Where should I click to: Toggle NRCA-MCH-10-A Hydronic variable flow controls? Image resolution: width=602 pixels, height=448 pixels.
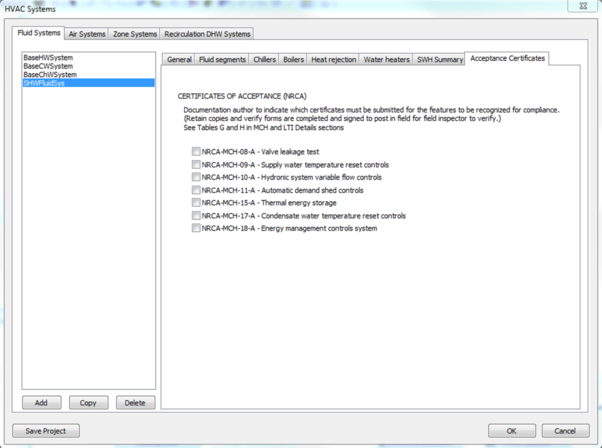(197, 177)
